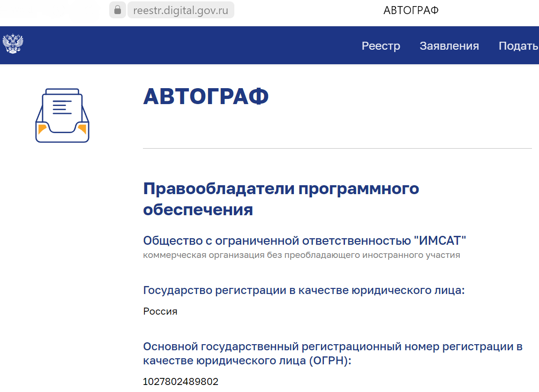Select the reestr.digital.gov.ru address field
The image size is (539, 392).
[181, 10]
